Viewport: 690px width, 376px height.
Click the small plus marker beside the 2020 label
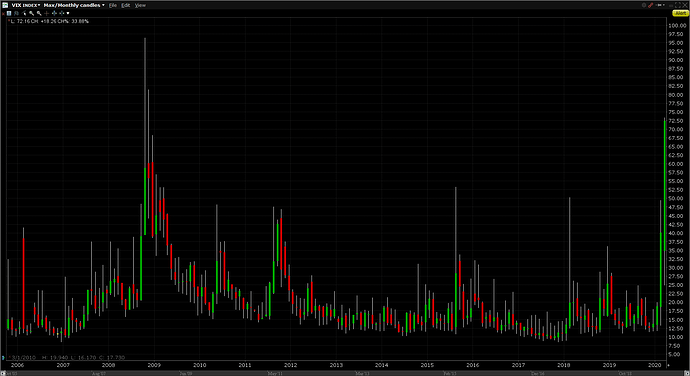point(668,365)
